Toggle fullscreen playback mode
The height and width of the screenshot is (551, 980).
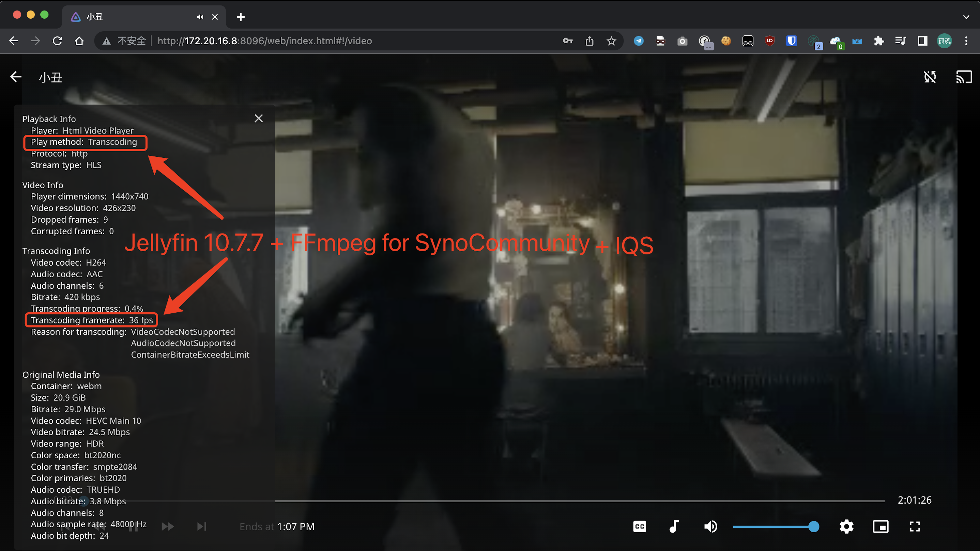[914, 526]
